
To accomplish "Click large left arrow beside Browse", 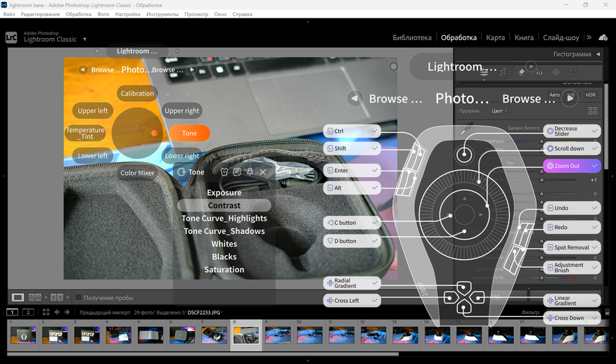I will pos(354,98).
